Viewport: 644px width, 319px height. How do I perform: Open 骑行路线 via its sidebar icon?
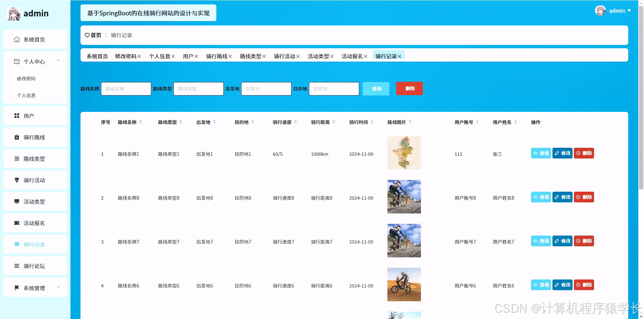coord(17,137)
